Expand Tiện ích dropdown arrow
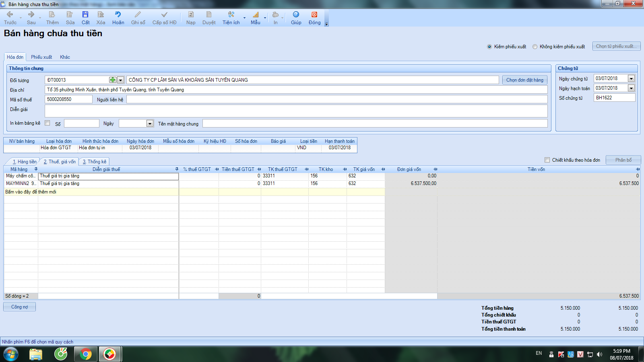The height and width of the screenshot is (362, 644). (244, 18)
